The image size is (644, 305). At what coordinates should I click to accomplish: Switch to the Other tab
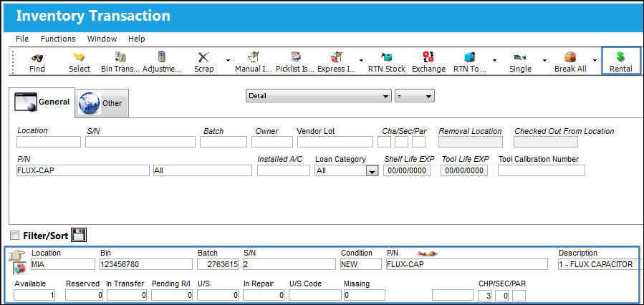tap(102, 103)
